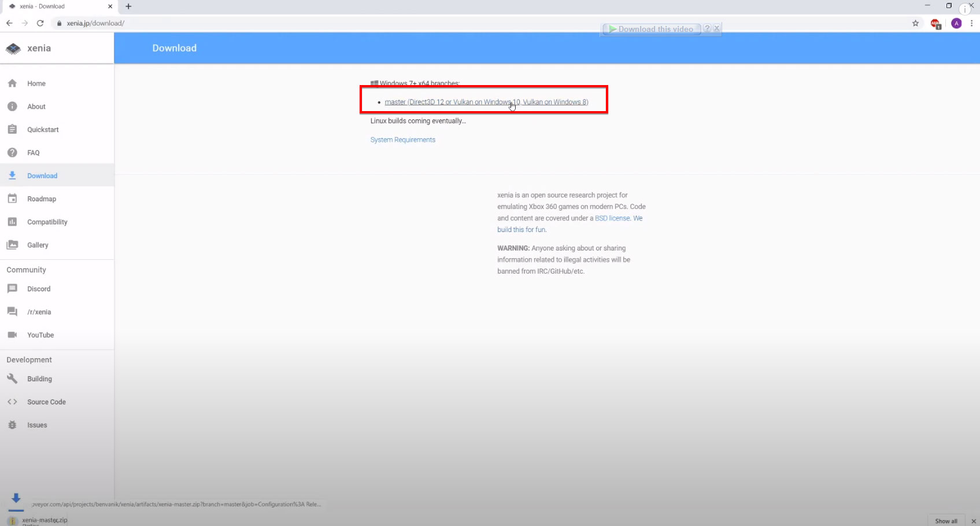The height and width of the screenshot is (526, 980).
Task: Click the Roadmap calendar icon
Action: pos(12,198)
